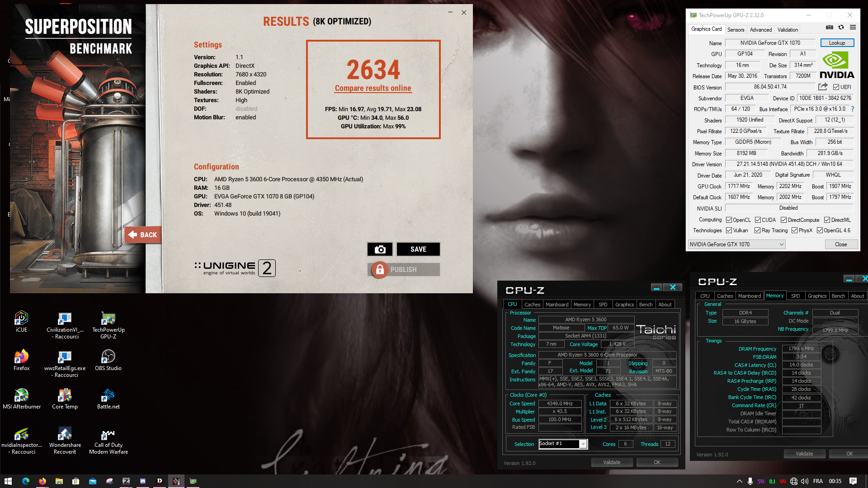Open Microsoft Edge from taskbar
Screen dimensions: 868x488
pos(25,481)
